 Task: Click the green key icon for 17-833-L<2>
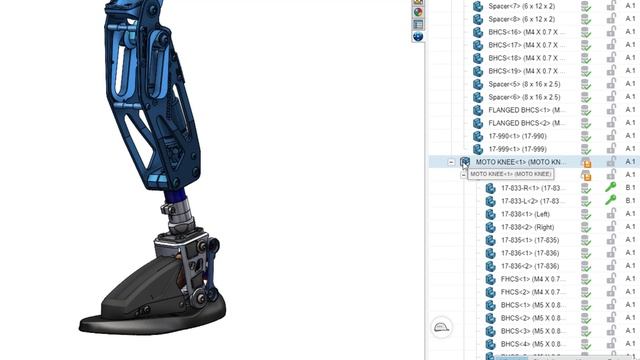pos(611,200)
